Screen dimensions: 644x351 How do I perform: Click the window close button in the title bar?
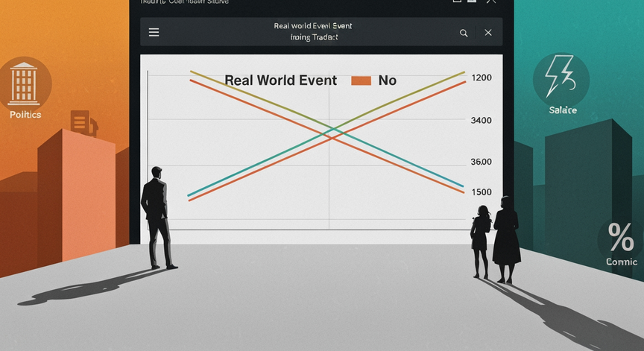pyautogui.click(x=490, y=1)
